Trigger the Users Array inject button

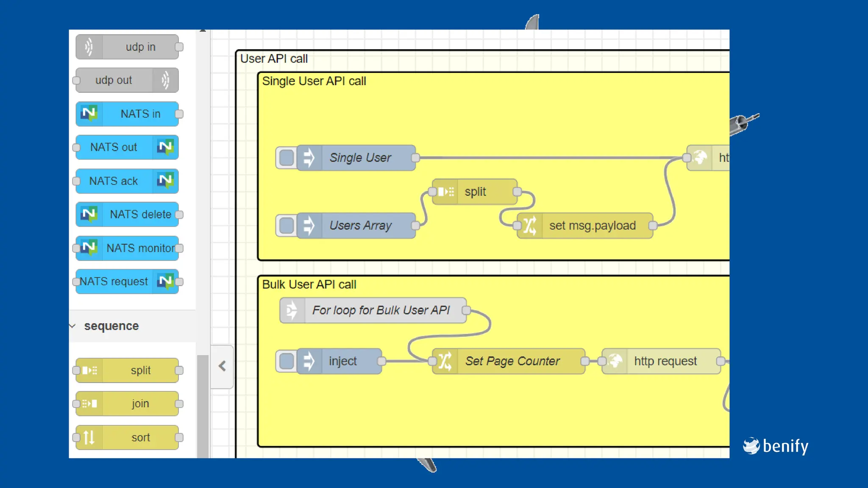pos(287,225)
